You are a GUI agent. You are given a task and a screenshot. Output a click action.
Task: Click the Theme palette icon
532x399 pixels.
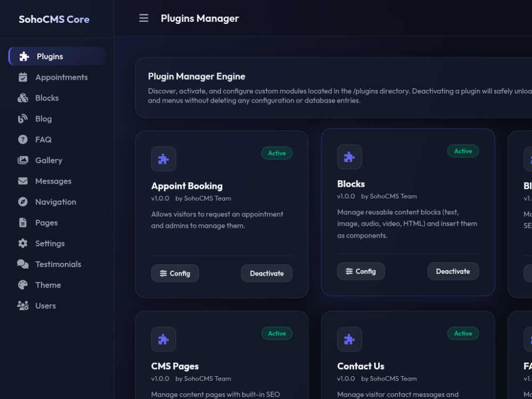[23, 285]
